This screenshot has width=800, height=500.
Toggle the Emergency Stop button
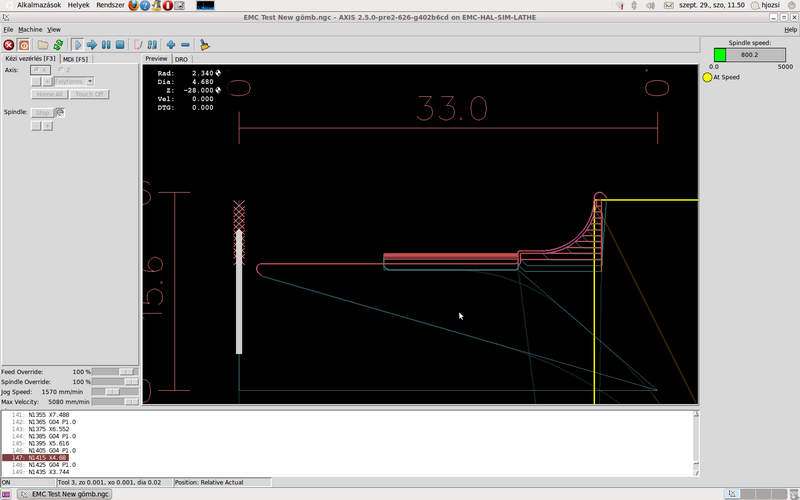(9, 45)
